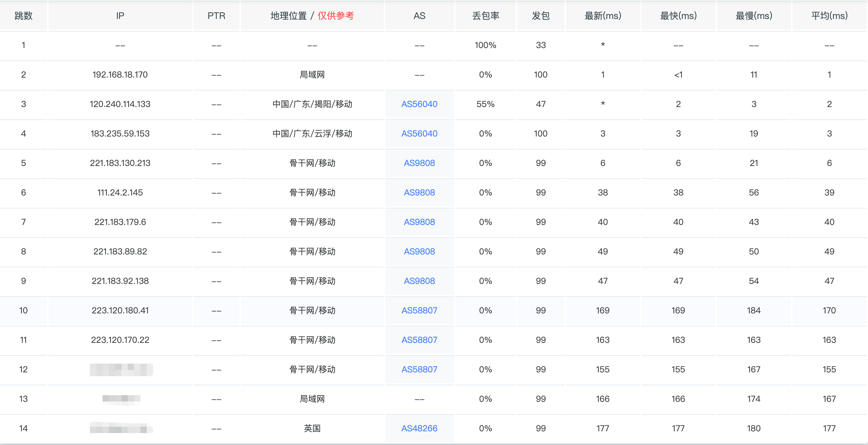The height and width of the screenshot is (445, 868).
Task: Click the blurred IP in hop 12
Action: pyautogui.click(x=121, y=370)
